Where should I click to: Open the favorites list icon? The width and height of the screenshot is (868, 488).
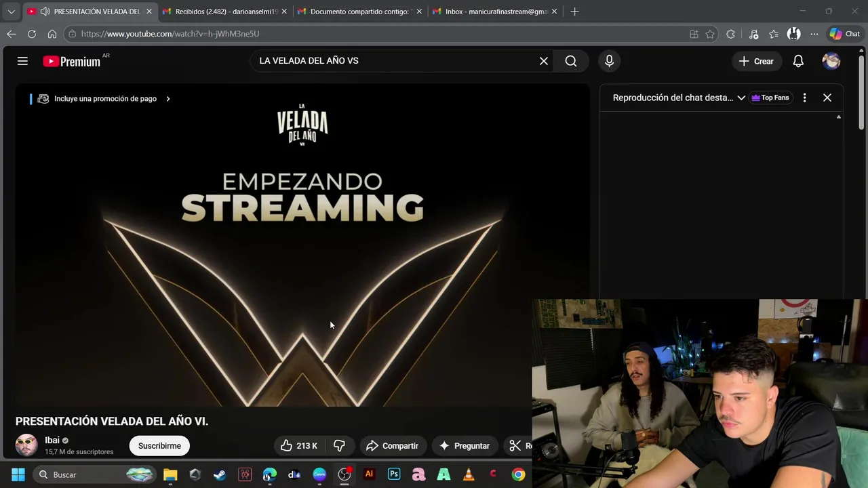774,34
